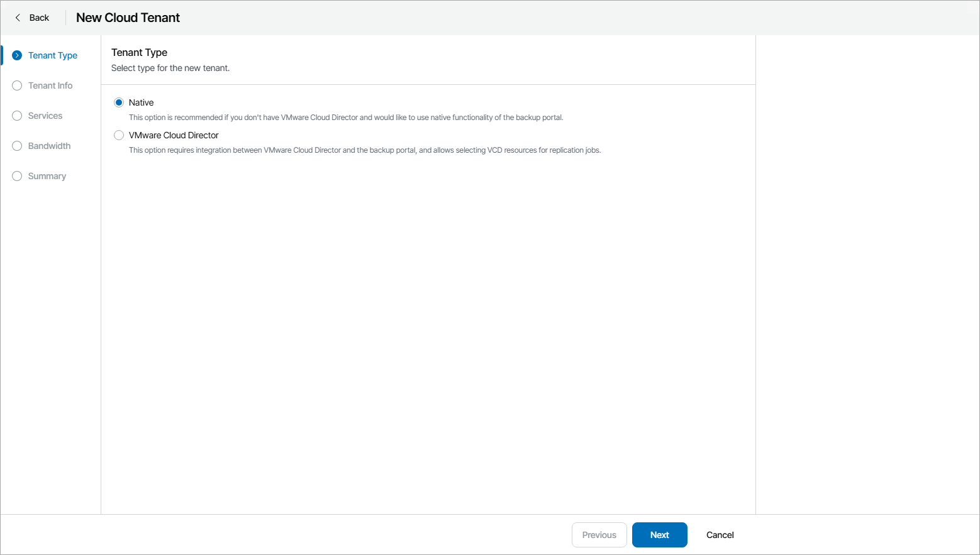
Task: Expand the Bandwidth wizard step
Action: point(49,146)
